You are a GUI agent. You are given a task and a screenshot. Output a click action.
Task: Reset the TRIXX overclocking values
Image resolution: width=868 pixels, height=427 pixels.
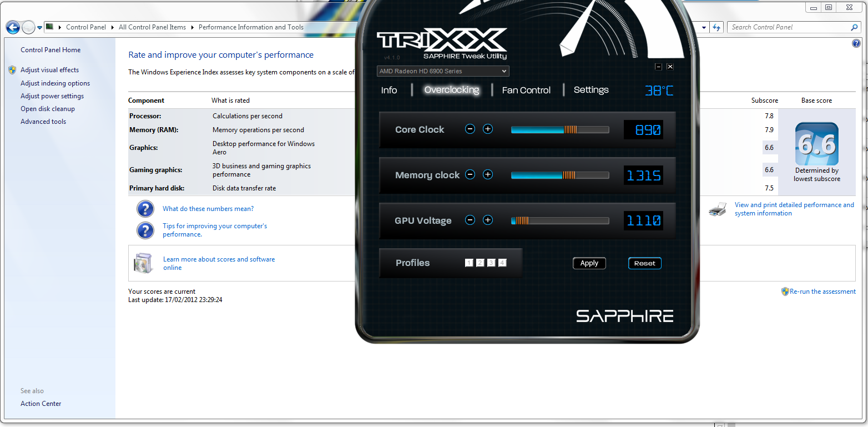pyautogui.click(x=645, y=263)
